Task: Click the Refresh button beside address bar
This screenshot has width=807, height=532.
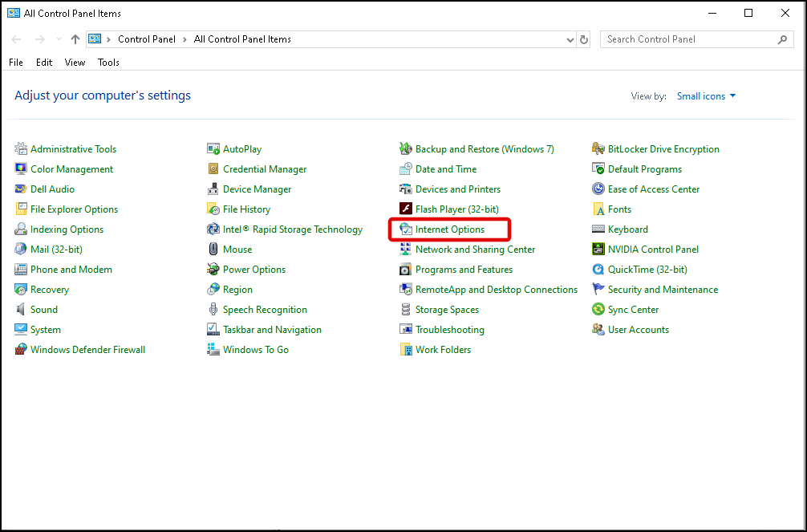Action: coord(584,39)
